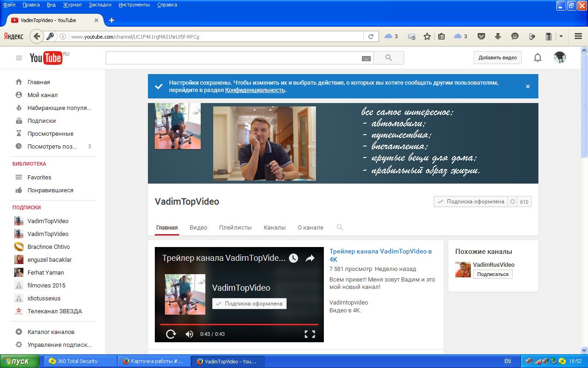
Task: Share the trailer via arrow icon
Action: 310,258
